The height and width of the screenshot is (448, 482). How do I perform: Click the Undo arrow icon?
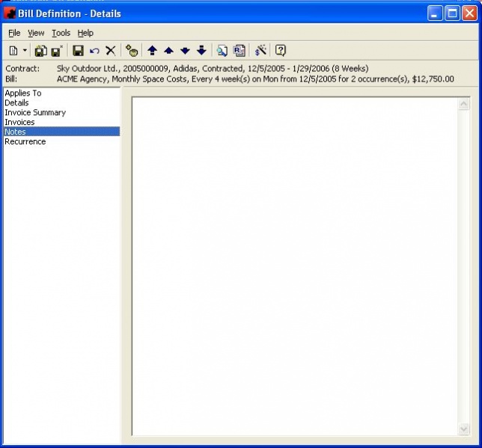94,50
